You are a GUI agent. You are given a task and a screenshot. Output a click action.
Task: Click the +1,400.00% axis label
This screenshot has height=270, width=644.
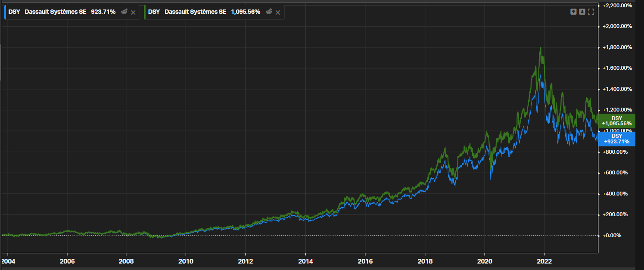617,89
